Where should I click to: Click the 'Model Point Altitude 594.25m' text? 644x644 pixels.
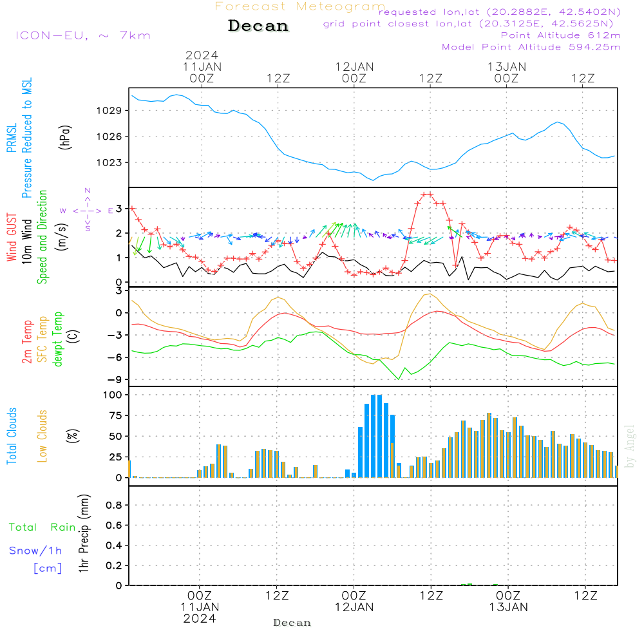click(x=531, y=47)
